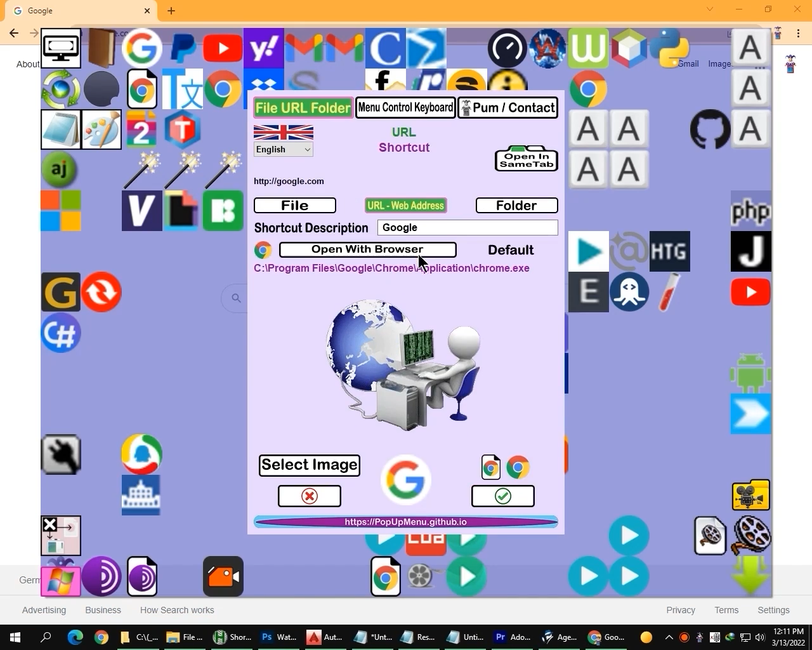Click the Select Image button
Screen dimensions: 812x650
coord(310,465)
